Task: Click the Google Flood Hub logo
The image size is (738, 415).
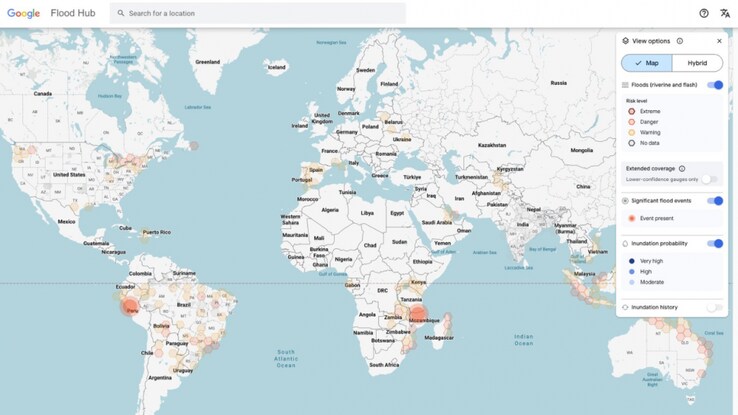Action: 48,13
